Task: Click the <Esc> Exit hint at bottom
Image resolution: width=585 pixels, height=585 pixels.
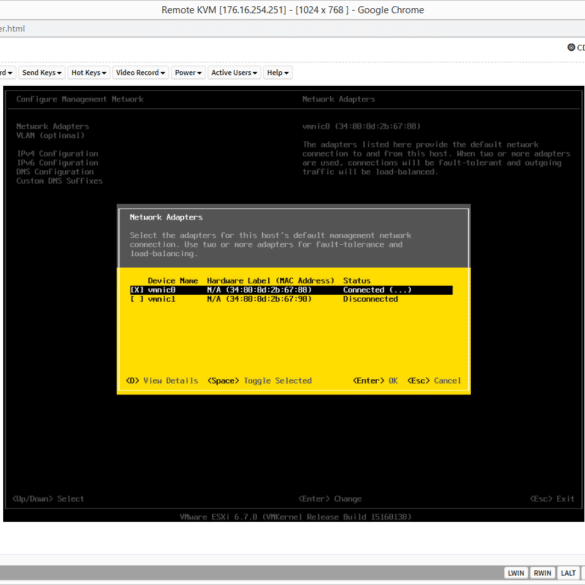Action: point(552,499)
